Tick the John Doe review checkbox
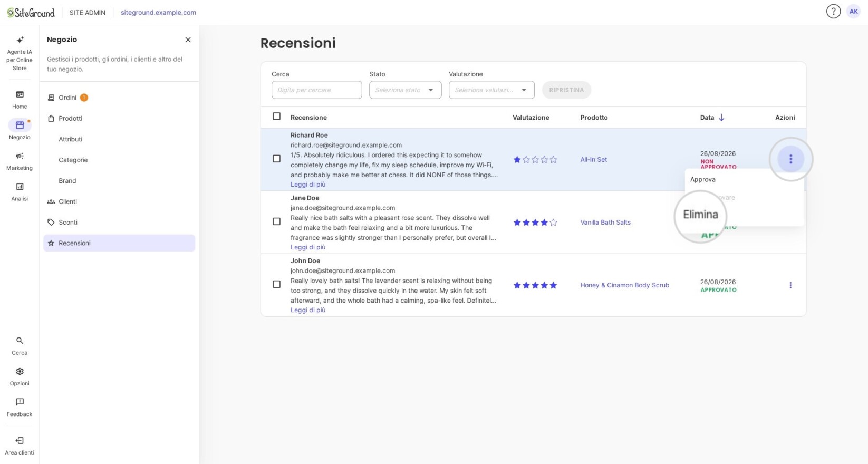Screen dimensions: 868x464 [x=276, y=284]
